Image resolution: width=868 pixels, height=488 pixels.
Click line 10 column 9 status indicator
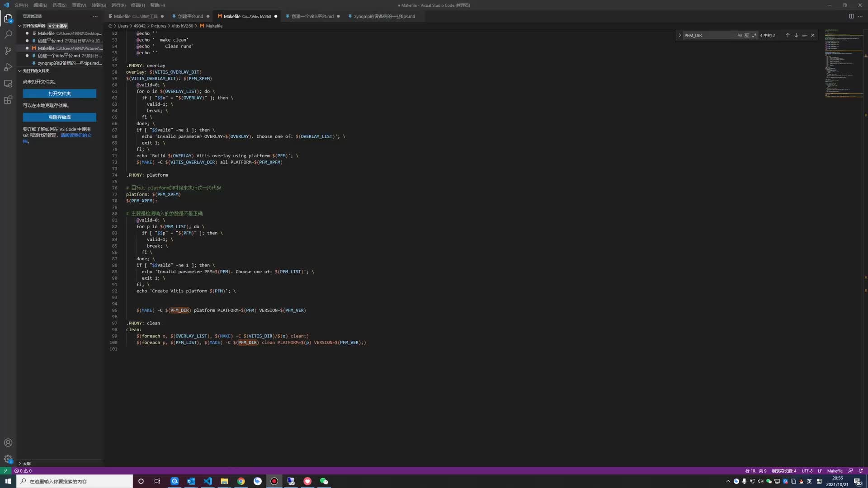click(755, 471)
